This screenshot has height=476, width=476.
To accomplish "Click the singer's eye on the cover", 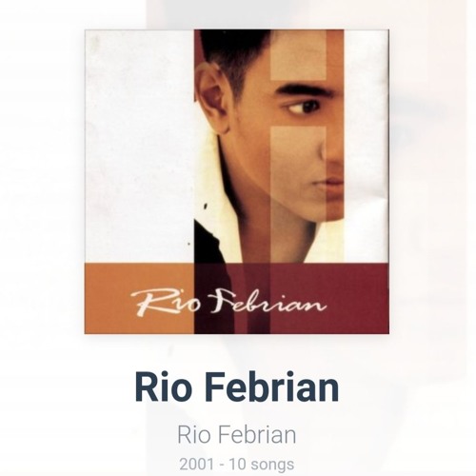I will (x=304, y=108).
